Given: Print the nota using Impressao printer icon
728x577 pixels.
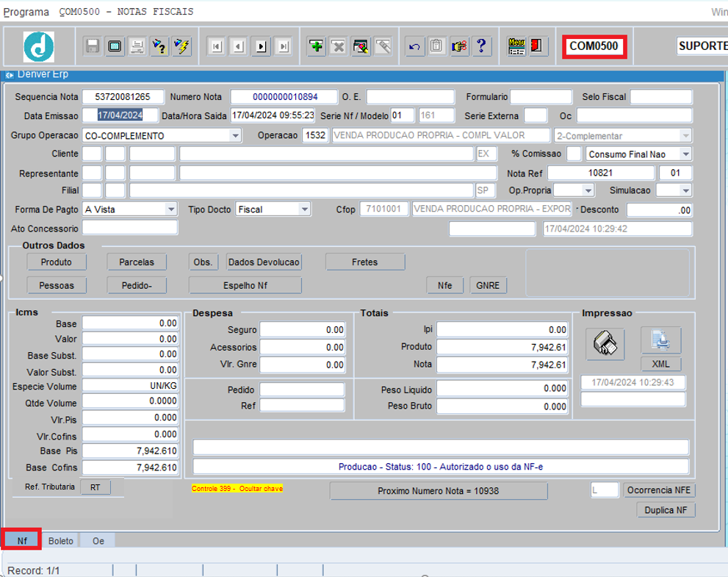Looking at the screenshot, I should click(605, 343).
